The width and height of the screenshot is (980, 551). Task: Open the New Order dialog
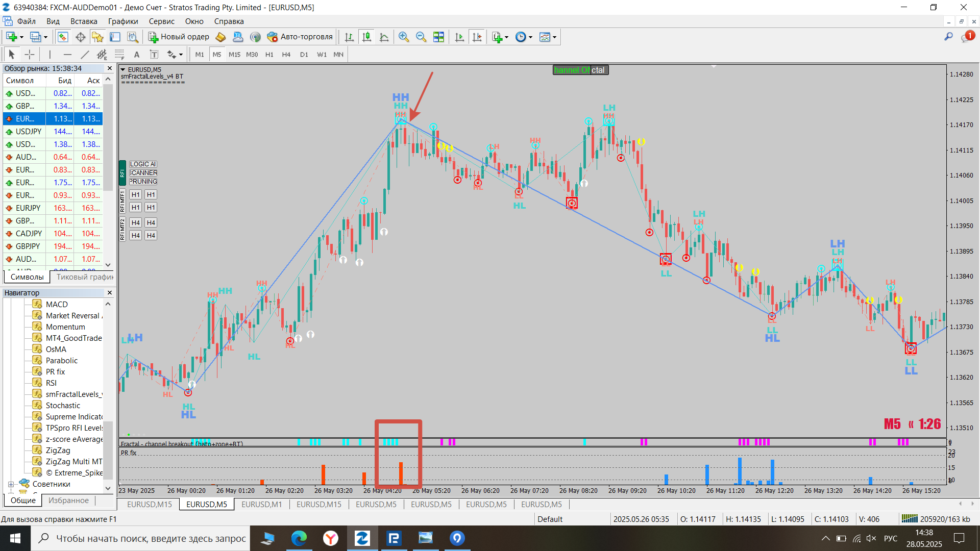[x=179, y=37]
